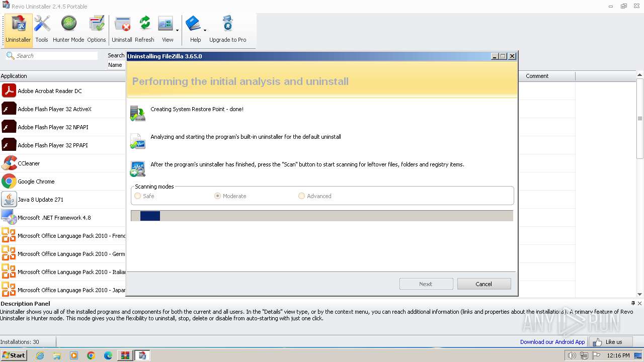Pin the Description Panel
Image resolution: width=644 pixels, height=362 pixels.
click(633, 303)
